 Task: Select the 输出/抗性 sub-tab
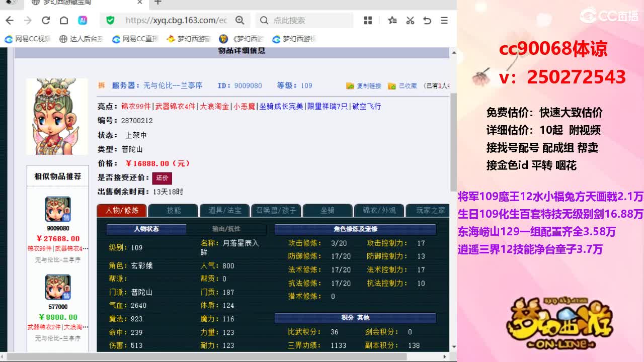point(226,229)
